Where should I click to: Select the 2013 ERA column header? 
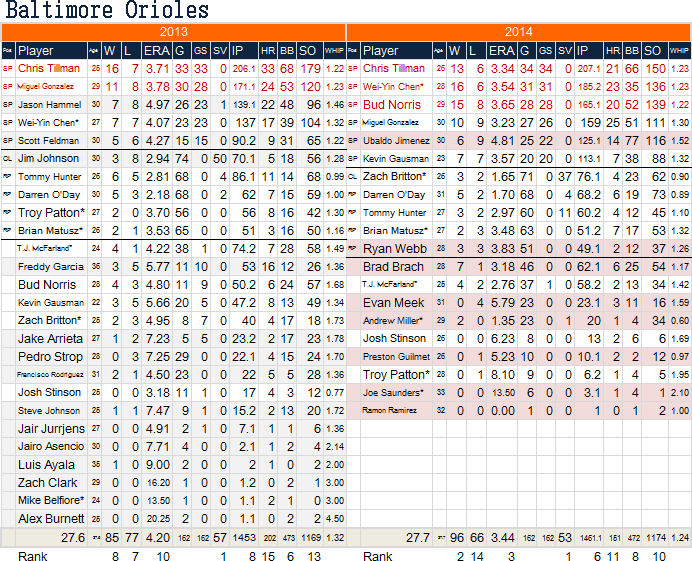coord(156,50)
